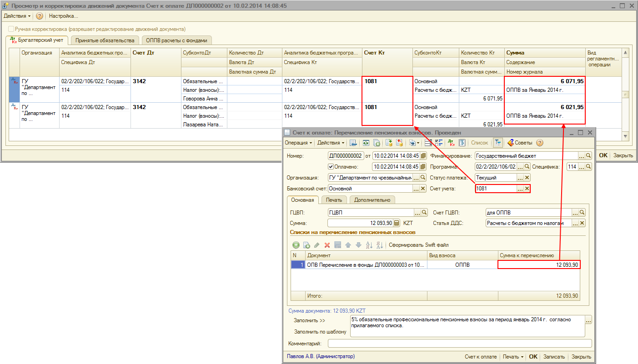Clear Счет учета with its X button
This screenshot has height=364, width=638.
coord(527,189)
